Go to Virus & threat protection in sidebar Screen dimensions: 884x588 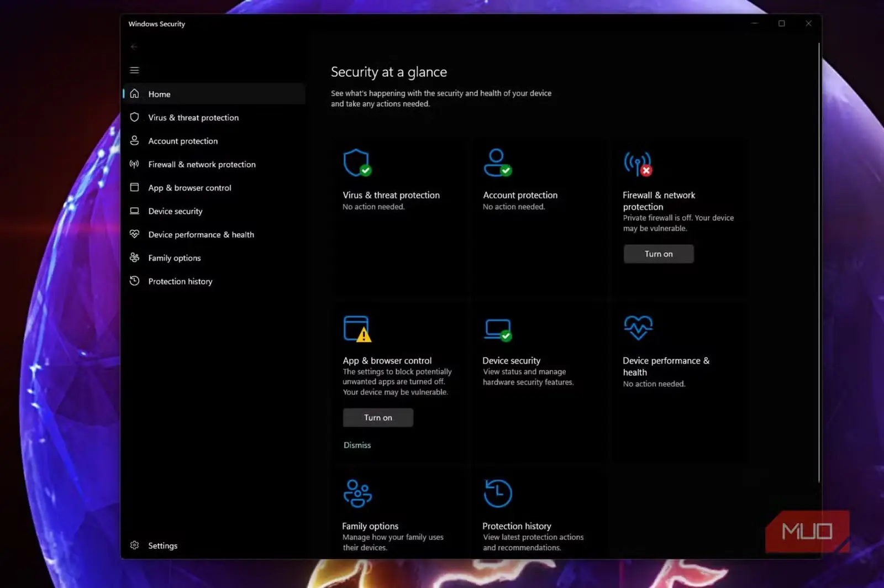(214, 117)
